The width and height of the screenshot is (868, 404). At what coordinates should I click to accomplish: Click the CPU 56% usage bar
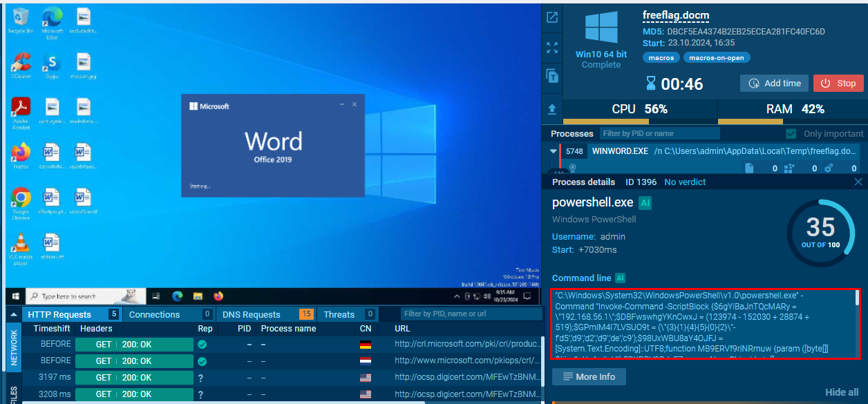640,111
